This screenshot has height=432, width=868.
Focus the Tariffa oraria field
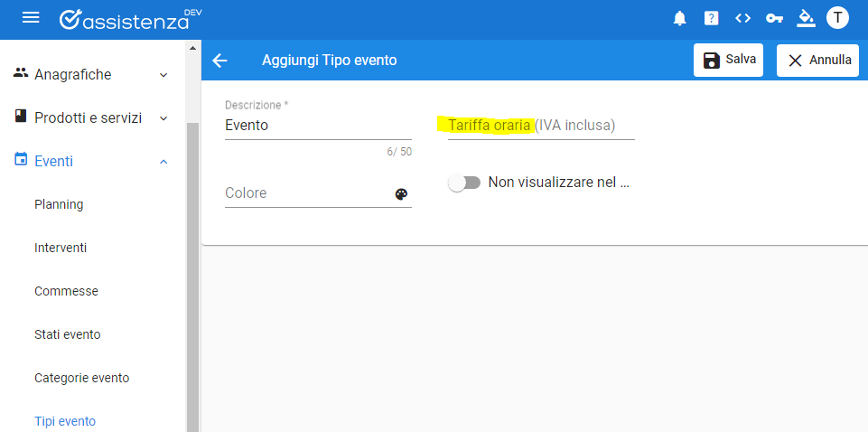541,126
